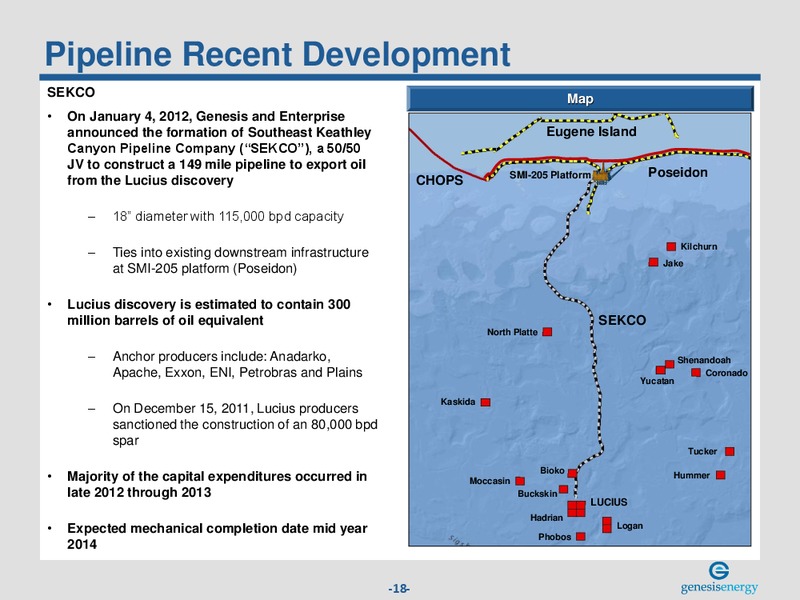Click the large LUCIUS field marker

pyautogui.click(x=577, y=509)
